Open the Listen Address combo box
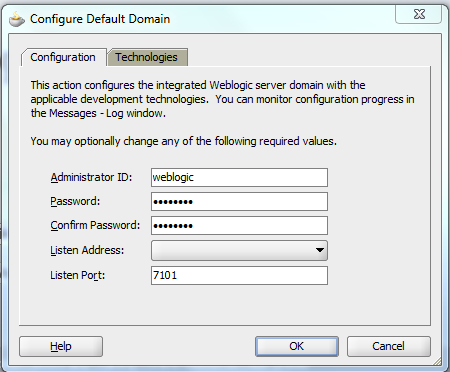450x372 pixels. [239, 250]
